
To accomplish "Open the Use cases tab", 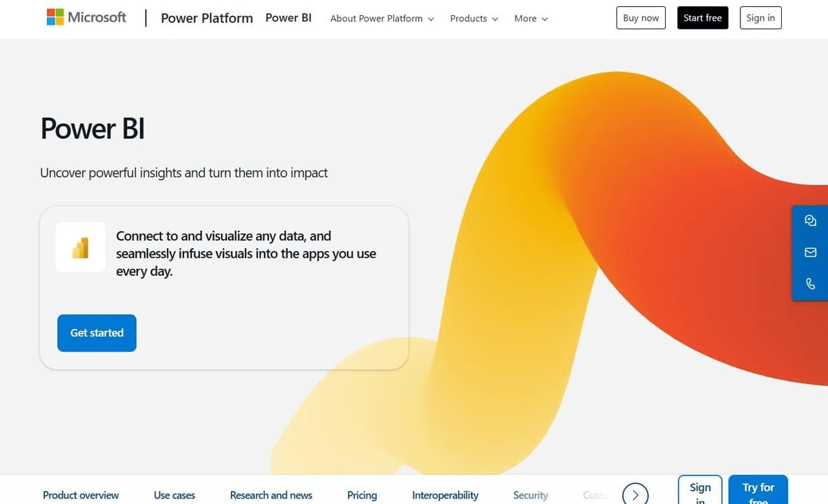I will [x=175, y=495].
